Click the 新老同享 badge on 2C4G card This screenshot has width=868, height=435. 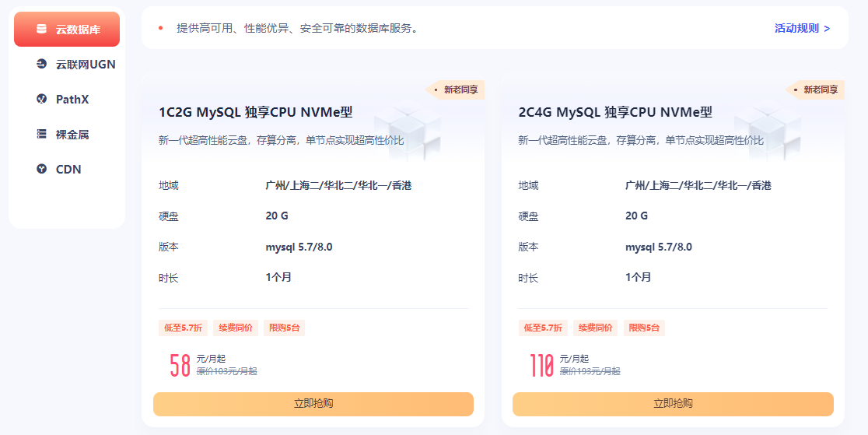(x=819, y=89)
